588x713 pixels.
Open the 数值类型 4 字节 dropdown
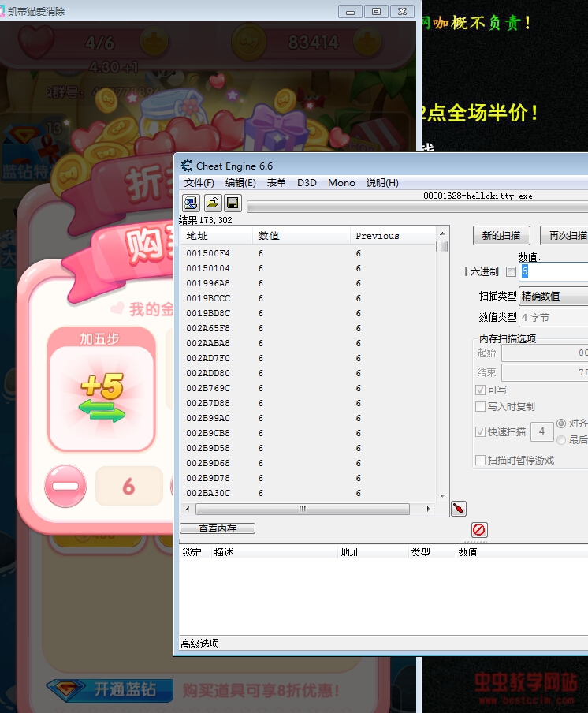tap(553, 317)
